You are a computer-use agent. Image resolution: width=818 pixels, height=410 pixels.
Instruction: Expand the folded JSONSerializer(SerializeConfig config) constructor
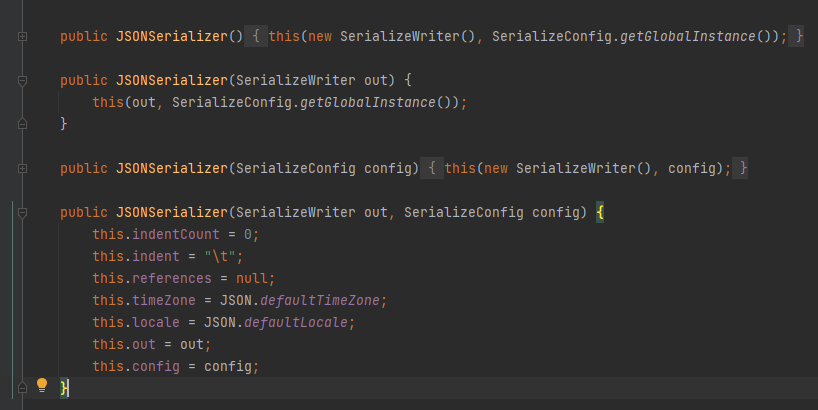(x=21, y=168)
